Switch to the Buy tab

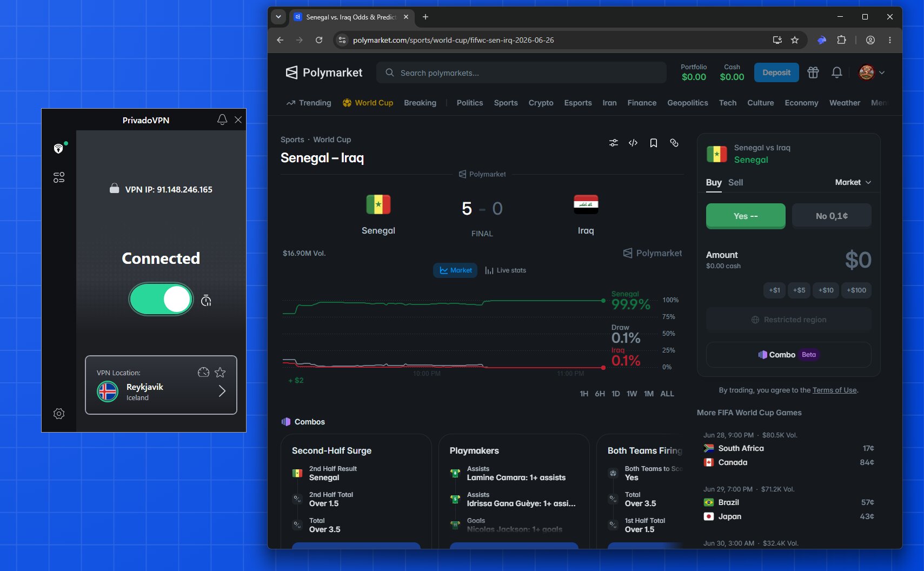[x=714, y=183]
